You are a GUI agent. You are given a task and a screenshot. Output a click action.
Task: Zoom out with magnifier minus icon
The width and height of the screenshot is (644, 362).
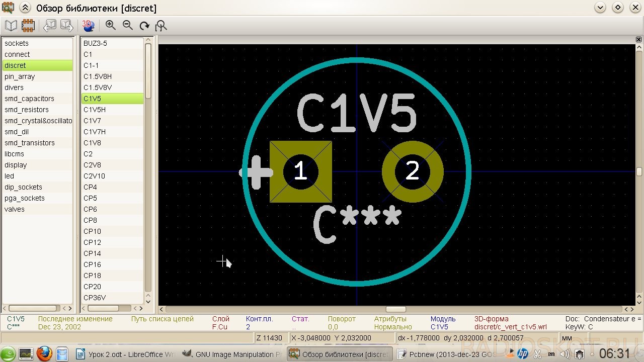128,25
